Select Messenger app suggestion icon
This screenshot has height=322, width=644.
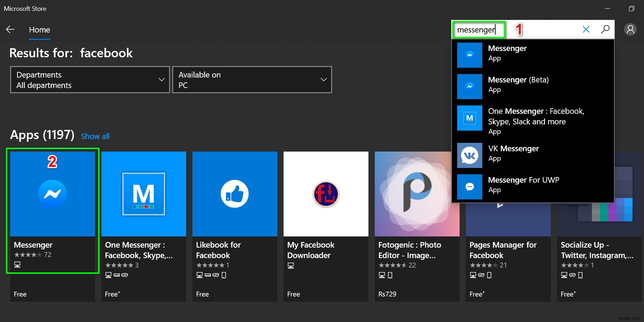pyautogui.click(x=469, y=55)
